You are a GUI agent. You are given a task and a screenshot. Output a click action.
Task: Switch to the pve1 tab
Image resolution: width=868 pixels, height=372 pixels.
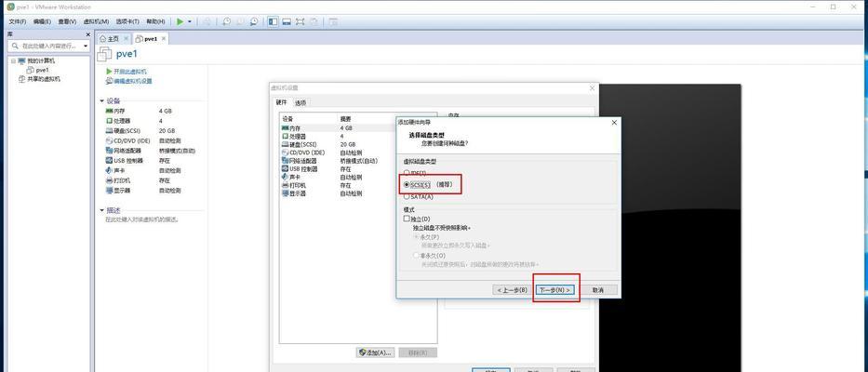pos(151,39)
